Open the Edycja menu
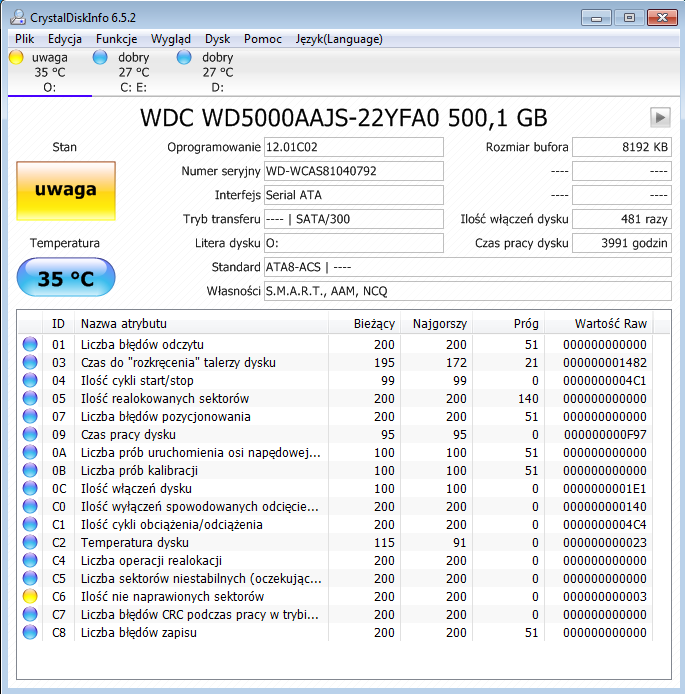The height and width of the screenshot is (694, 685). (x=65, y=39)
